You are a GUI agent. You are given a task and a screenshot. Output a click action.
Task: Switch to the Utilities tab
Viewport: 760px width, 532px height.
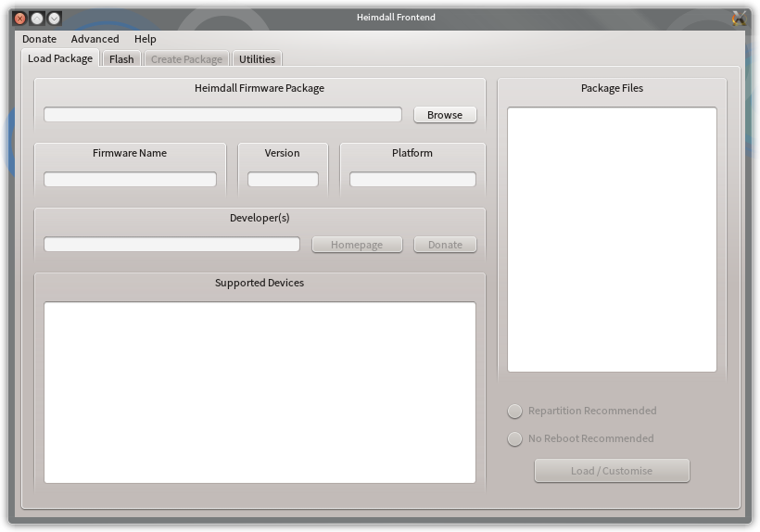pos(257,59)
